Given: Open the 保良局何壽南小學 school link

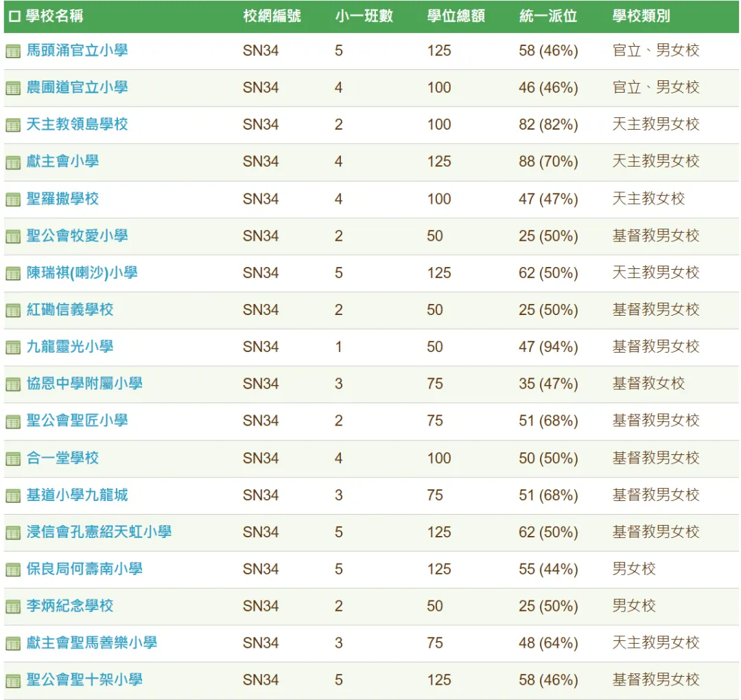Looking at the screenshot, I should point(84,569).
